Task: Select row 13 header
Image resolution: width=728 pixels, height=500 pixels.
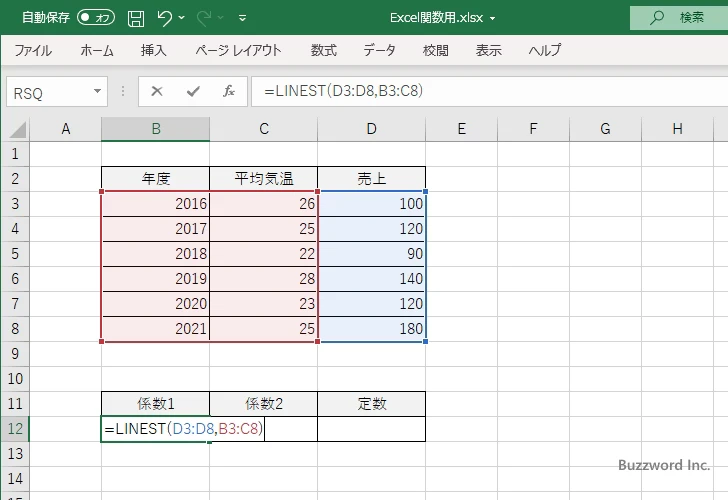Action: tap(15, 454)
